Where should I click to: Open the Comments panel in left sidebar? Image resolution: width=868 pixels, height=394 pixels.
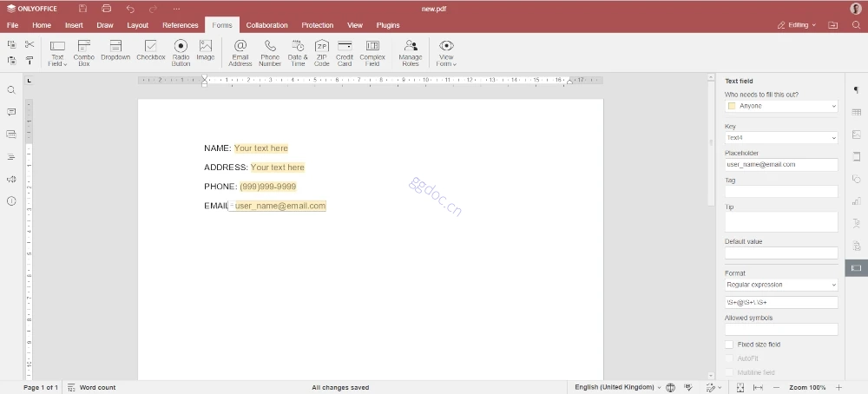coord(11,112)
